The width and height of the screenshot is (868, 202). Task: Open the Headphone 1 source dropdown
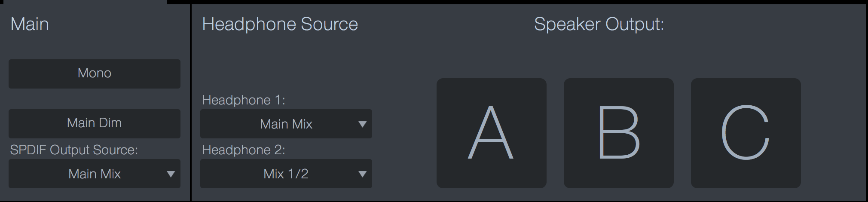pos(286,124)
